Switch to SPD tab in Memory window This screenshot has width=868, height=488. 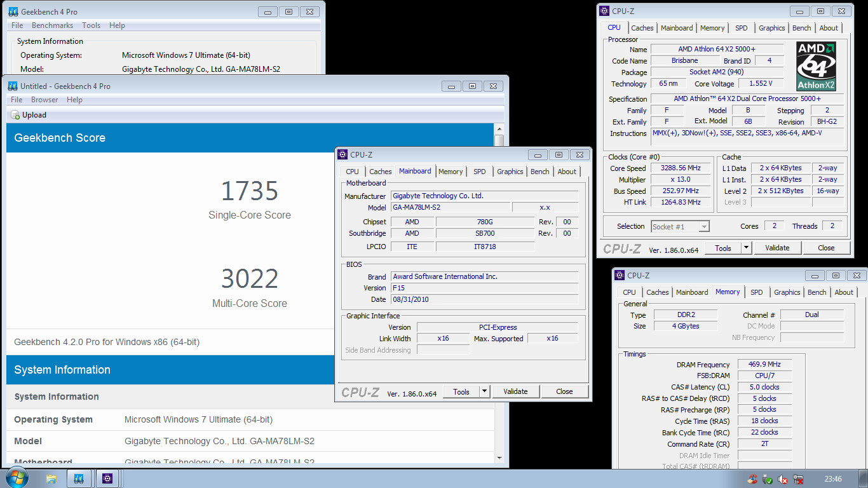click(x=757, y=292)
